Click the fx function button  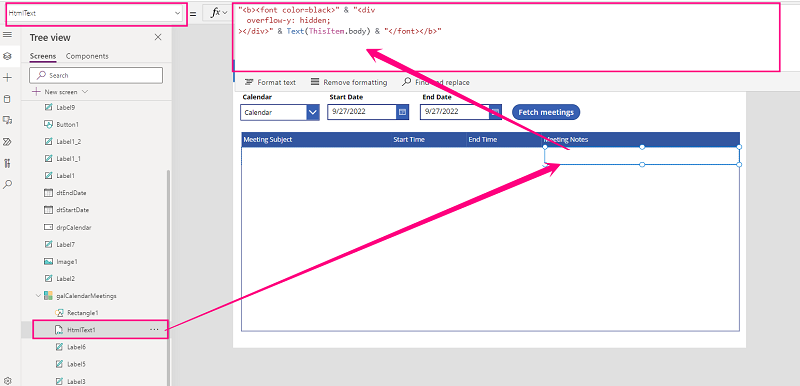click(x=218, y=13)
